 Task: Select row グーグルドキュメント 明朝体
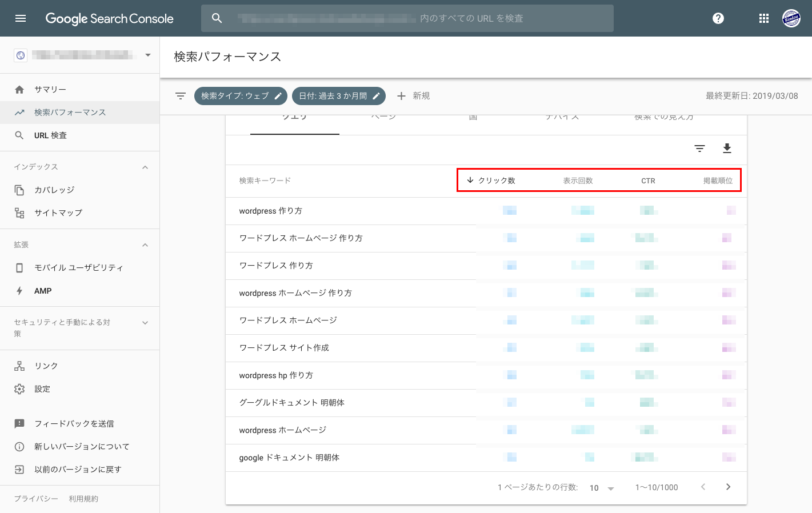[486, 403]
